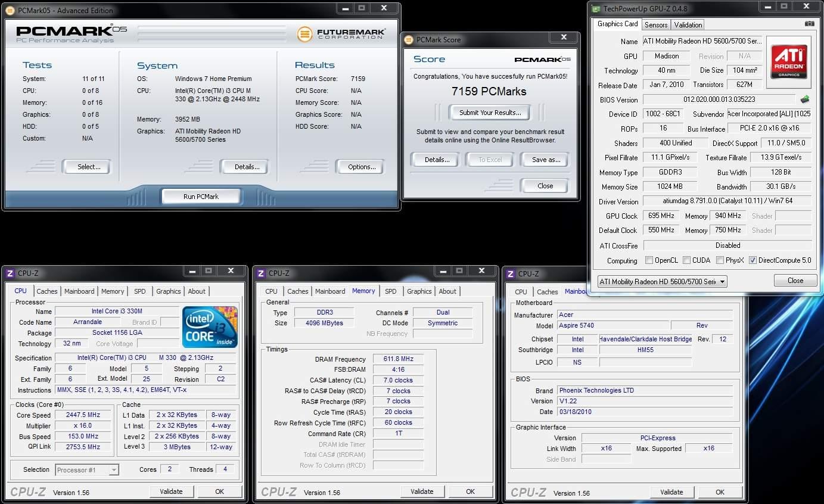This screenshot has height=504, width=824.
Task: Toggle the PhysX checkbox
Action: [720, 260]
